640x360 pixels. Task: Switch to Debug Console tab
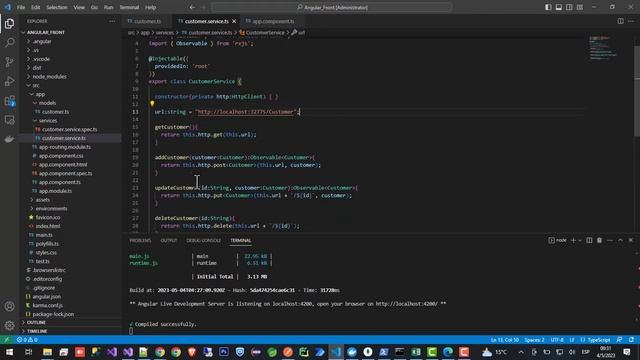pyautogui.click(x=203, y=240)
